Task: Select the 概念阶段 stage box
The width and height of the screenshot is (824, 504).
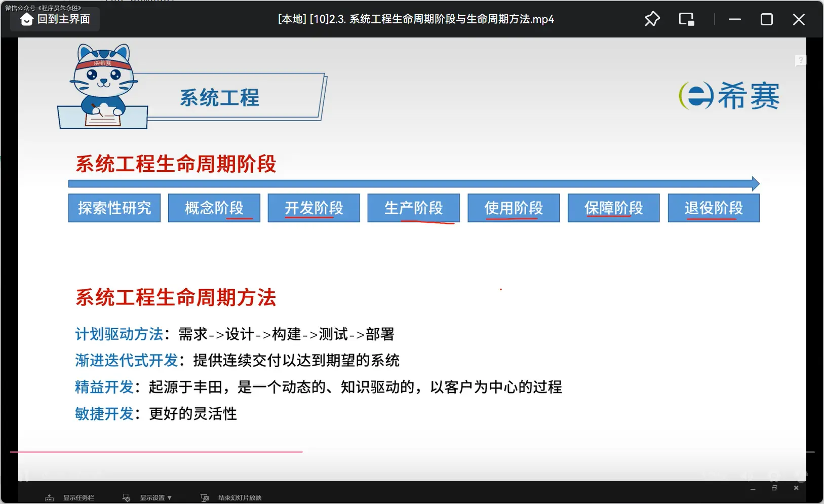Action: pos(214,208)
